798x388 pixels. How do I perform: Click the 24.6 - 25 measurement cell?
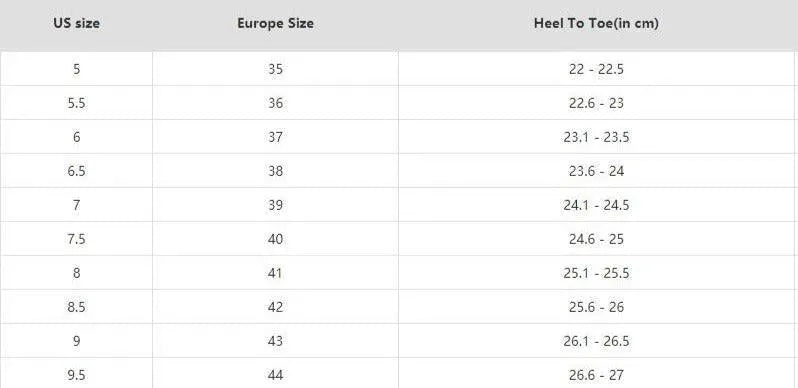[x=596, y=239]
